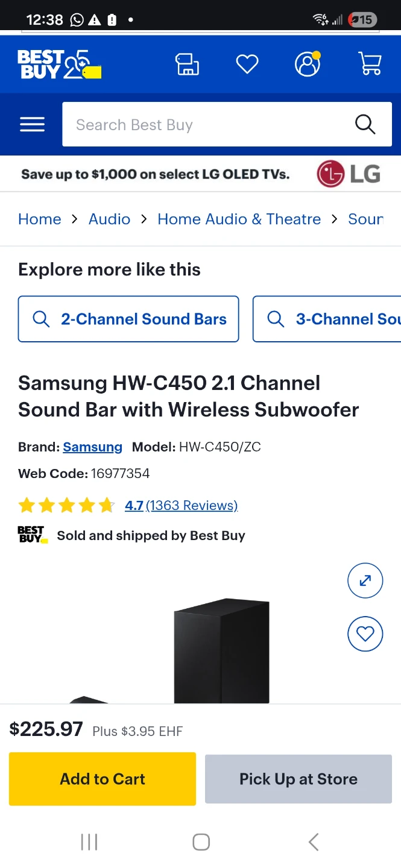View the 1363 reviews link
Viewport: 401px width, 868px height.
tap(192, 505)
